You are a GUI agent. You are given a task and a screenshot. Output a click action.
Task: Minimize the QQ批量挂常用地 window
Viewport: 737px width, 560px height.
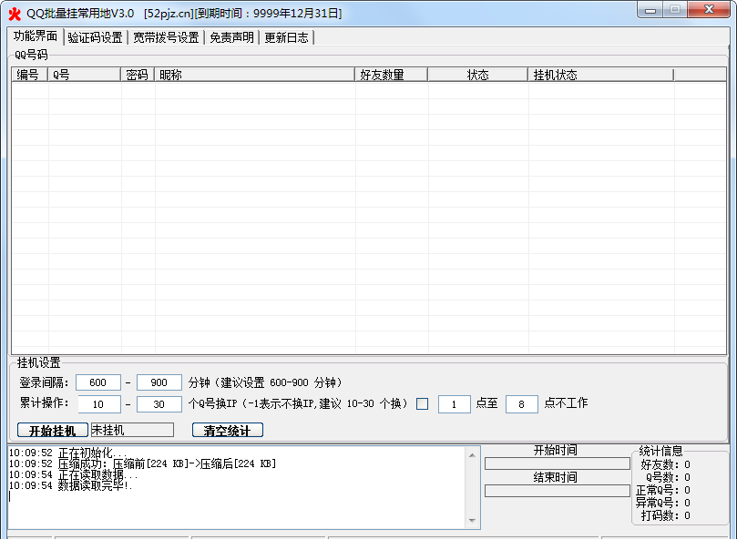[650, 10]
